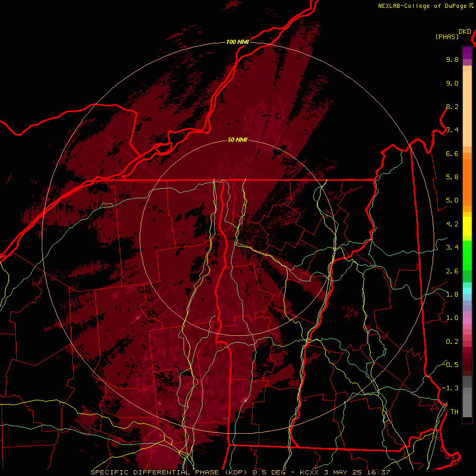Pick the cyan segment of the color bar
This screenshot has width=476, height=476.
click(467, 290)
